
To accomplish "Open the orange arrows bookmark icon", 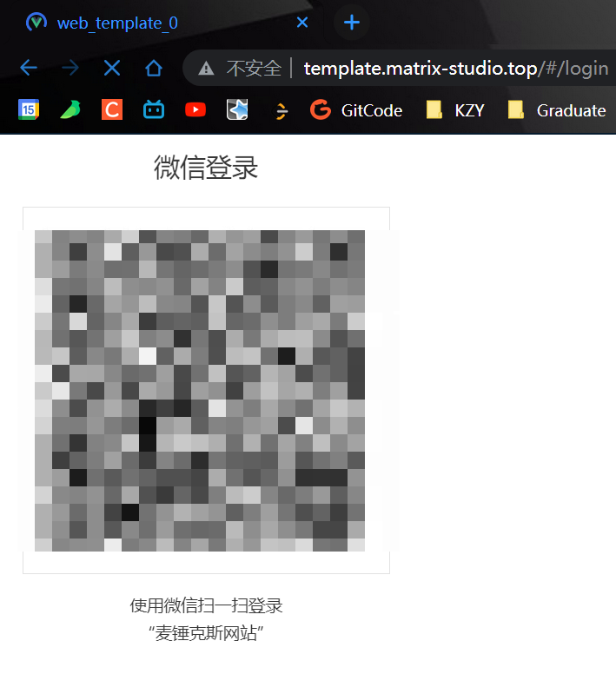I will click(280, 111).
